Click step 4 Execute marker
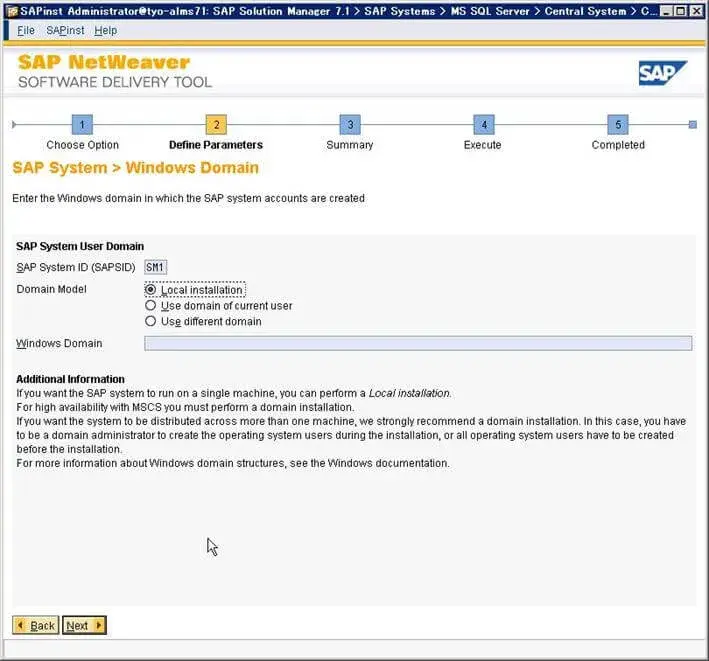This screenshot has height=661, width=709. 484,124
